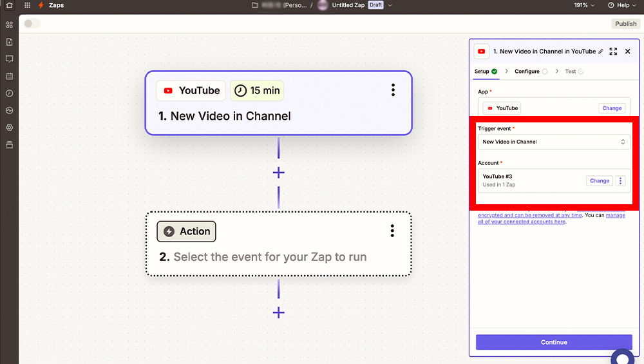Add step between trigger and action
This screenshot has width=644, height=364.
pyautogui.click(x=278, y=173)
